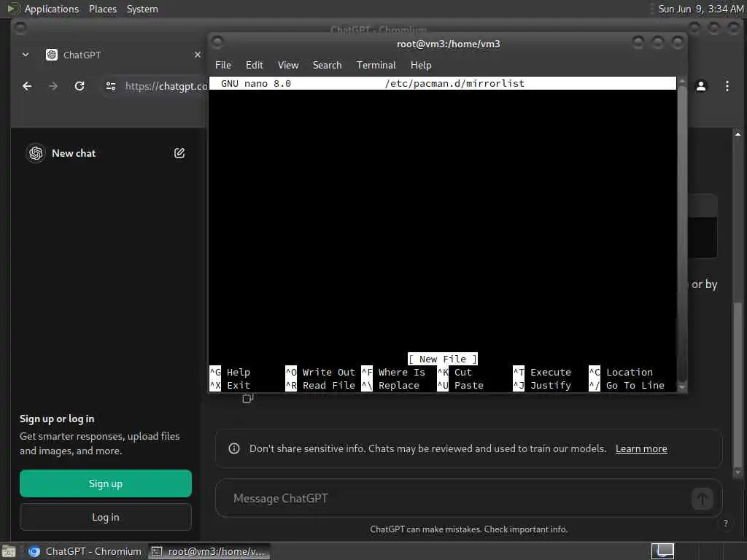Click the green Sign up button
Screen dimensions: 747x560
[106, 484]
